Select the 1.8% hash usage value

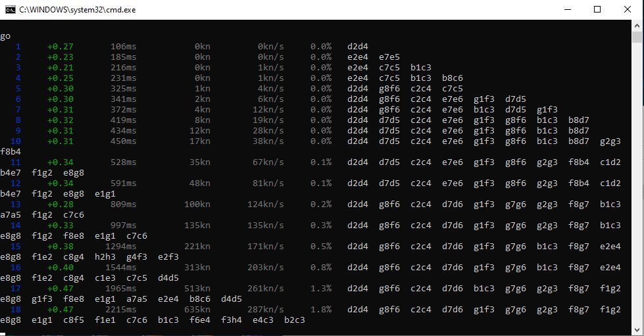tap(321, 309)
